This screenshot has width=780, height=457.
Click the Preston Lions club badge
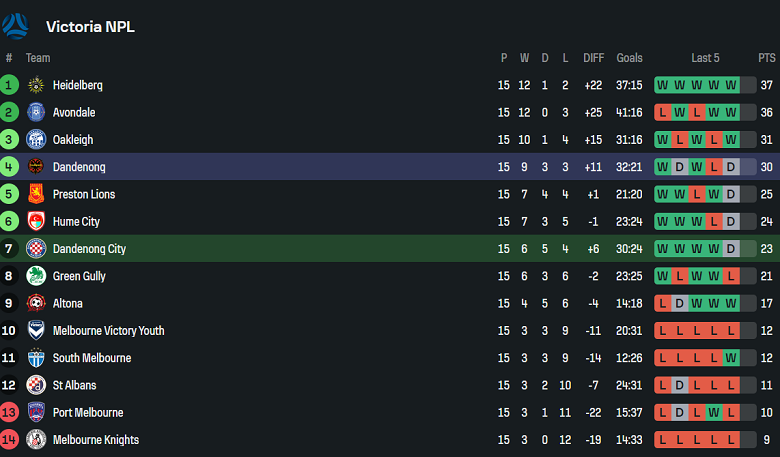click(x=36, y=194)
